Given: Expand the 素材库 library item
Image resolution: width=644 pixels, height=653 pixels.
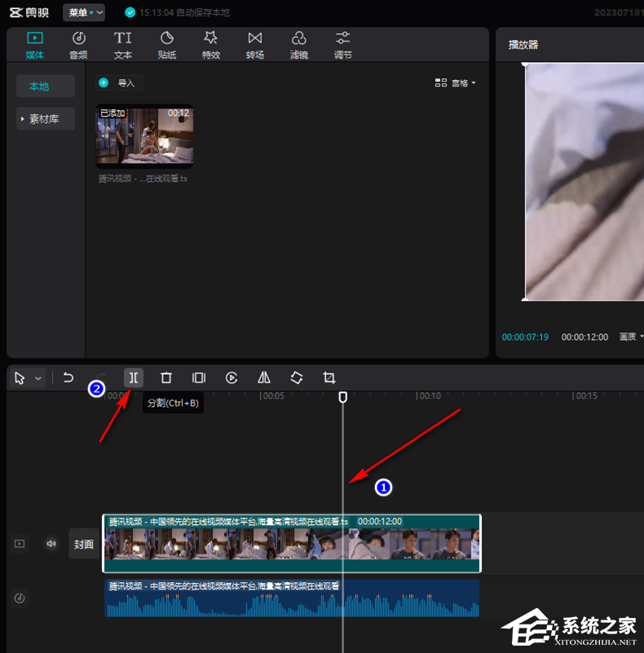Looking at the screenshot, I should [46, 119].
